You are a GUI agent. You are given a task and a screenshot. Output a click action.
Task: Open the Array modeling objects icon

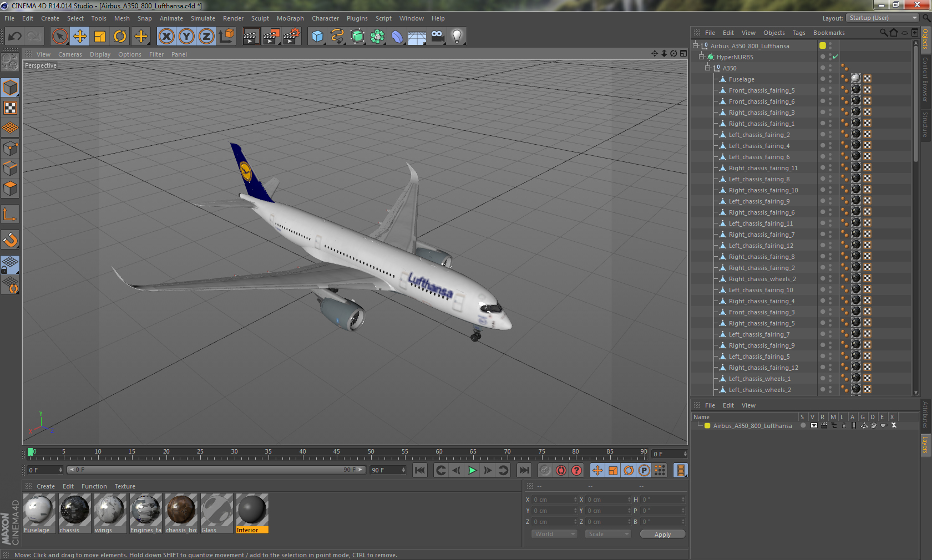[377, 37]
